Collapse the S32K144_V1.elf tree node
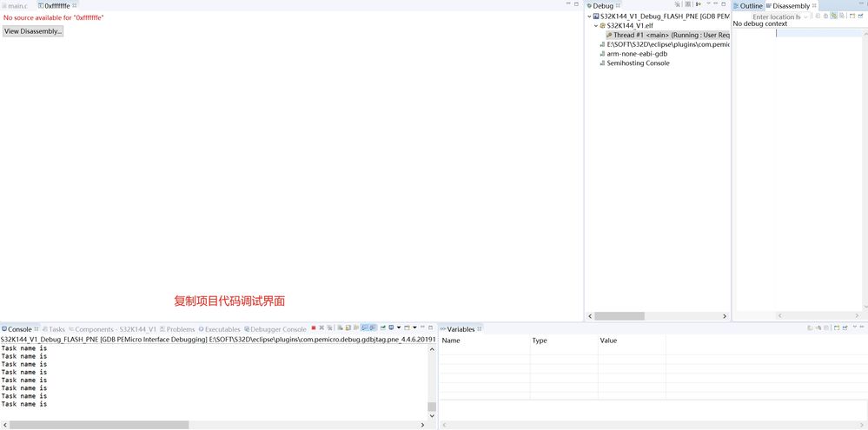The image size is (868, 430). (596, 25)
